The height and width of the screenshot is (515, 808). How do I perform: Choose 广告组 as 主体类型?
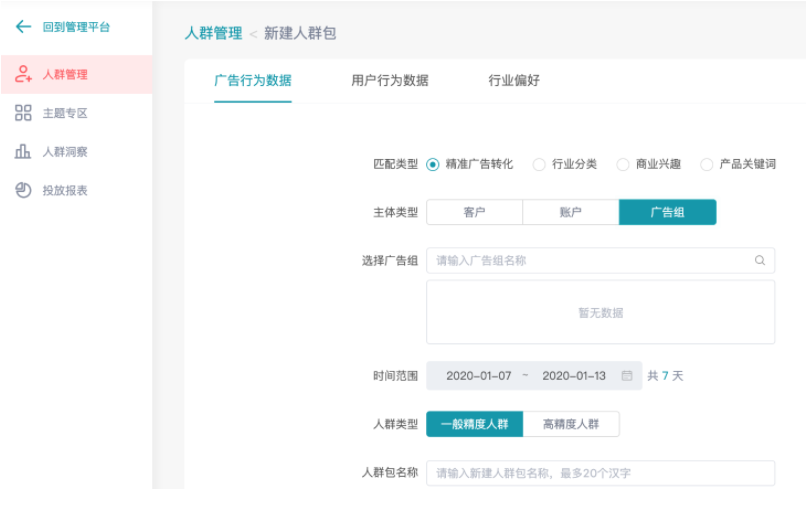pos(667,212)
